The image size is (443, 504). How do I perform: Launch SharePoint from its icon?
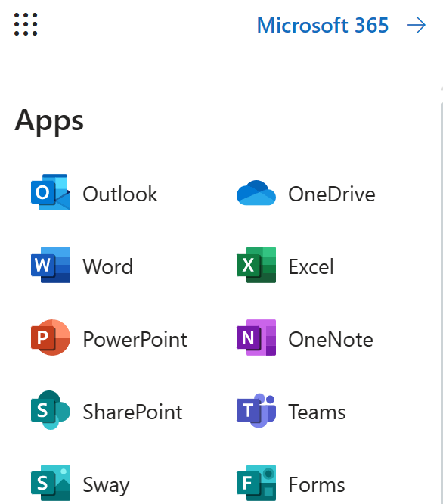point(51,410)
